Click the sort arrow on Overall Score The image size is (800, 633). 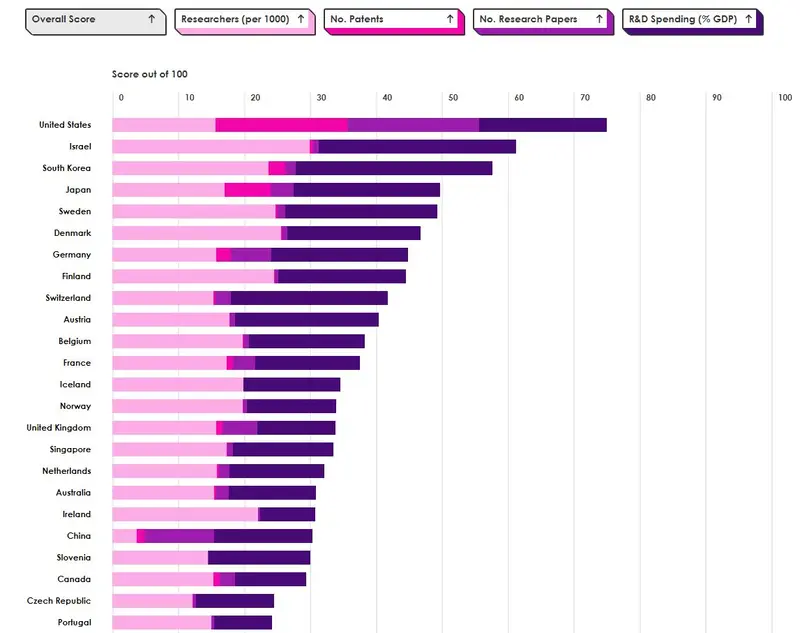pos(152,19)
